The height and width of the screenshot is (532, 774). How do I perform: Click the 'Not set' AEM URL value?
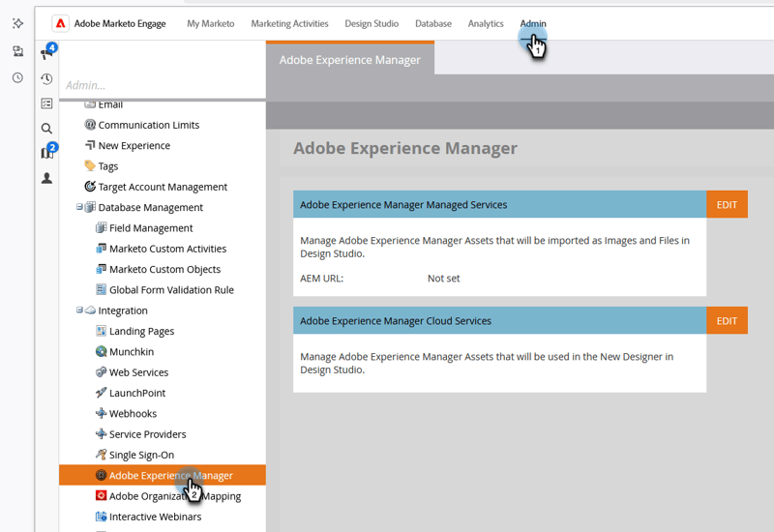[443, 279]
